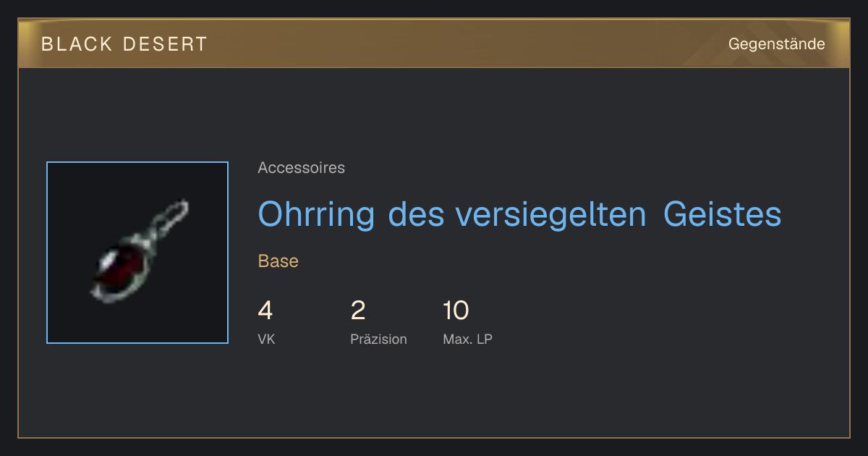Select the VK stat value 4
Screen dimensions: 868x456
pyautogui.click(x=265, y=311)
